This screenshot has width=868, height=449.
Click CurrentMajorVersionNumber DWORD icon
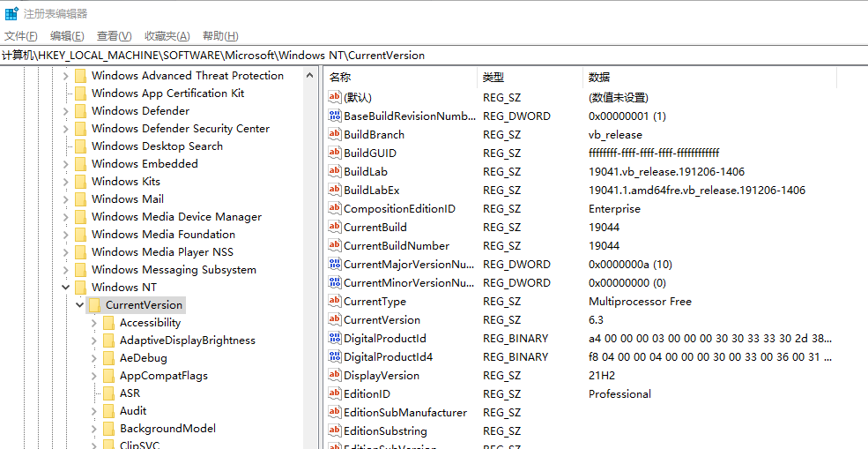pos(335,264)
